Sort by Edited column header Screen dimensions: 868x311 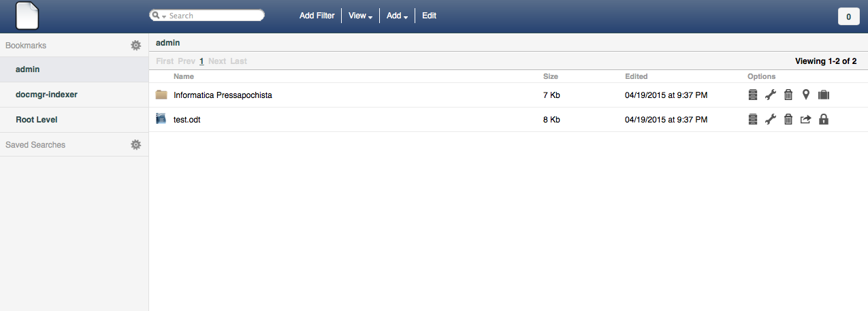coord(637,76)
